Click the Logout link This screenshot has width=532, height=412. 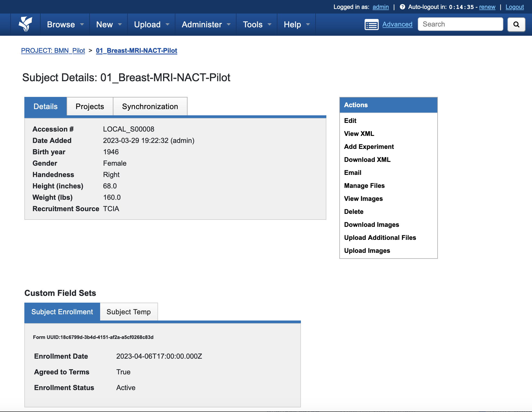[514, 7]
